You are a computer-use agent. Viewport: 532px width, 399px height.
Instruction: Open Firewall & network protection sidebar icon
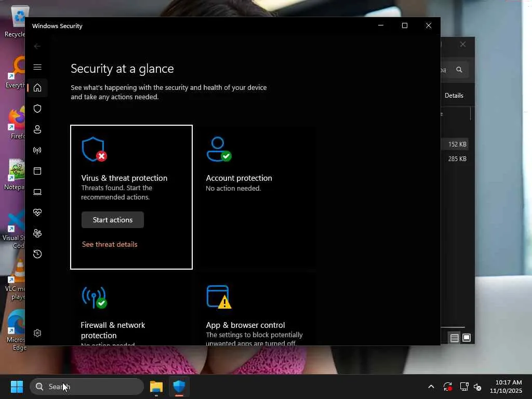tap(37, 150)
